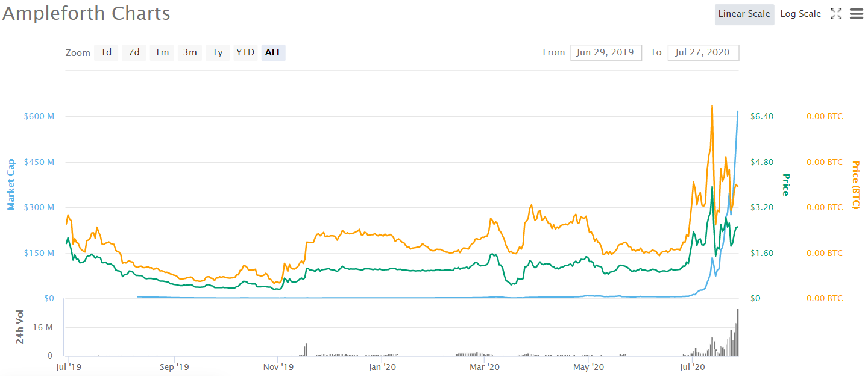Set zoom to 1m
The height and width of the screenshot is (376, 868).
(x=162, y=52)
